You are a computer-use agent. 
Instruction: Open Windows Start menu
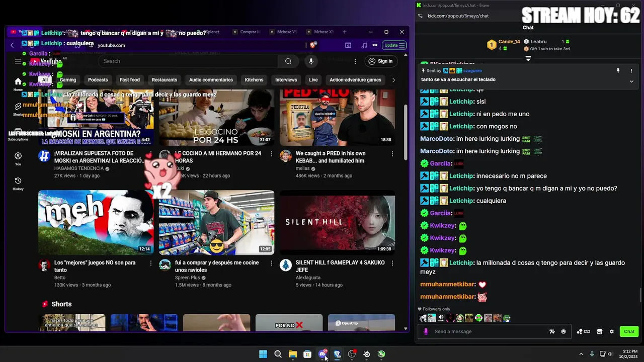click(x=263, y=354)
